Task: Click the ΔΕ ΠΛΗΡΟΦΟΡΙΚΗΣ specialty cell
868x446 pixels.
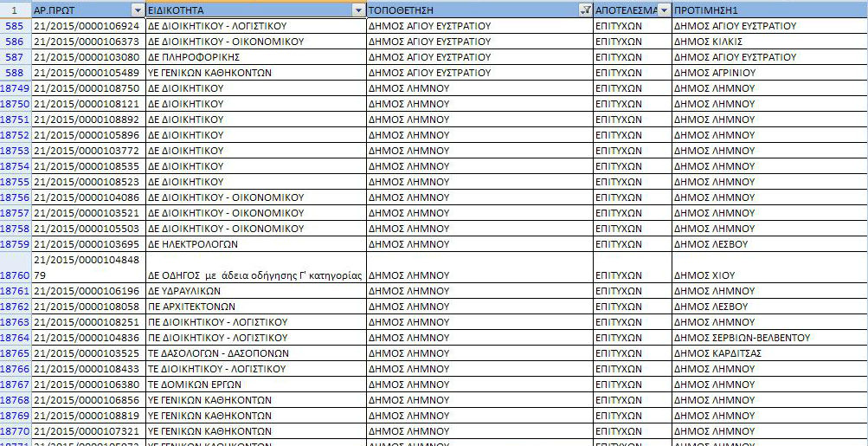Action: pos(255,57)
